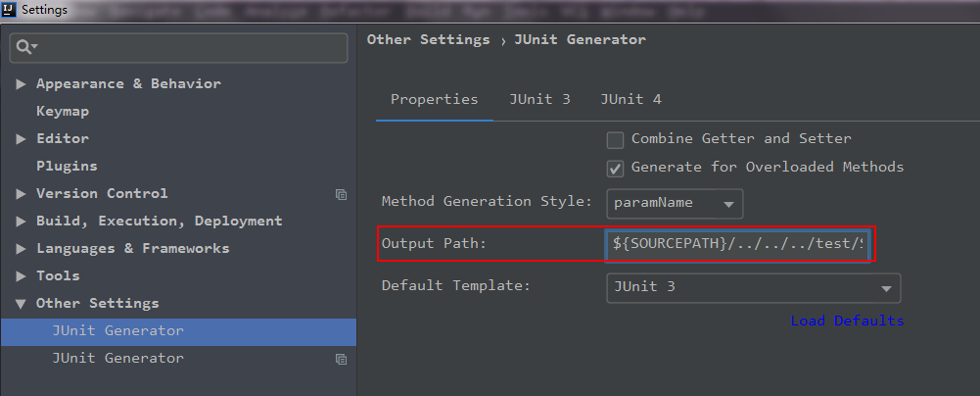This screenshot has height=396, width=980.
Task: Expand the Appearance & Behavior section
Action: click(x=21, y=84)
